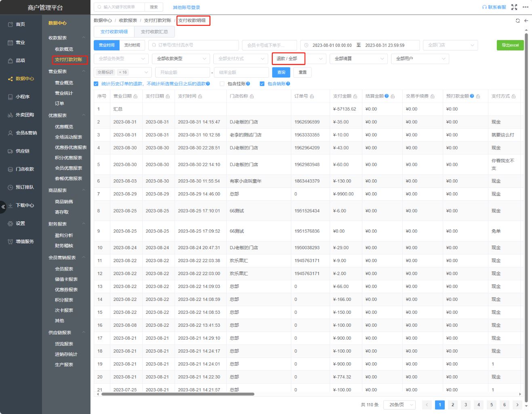Screen dimensions: 532x414
Task: Open the 全部收款类型 dropdown
Action: [x=181, y=59]
